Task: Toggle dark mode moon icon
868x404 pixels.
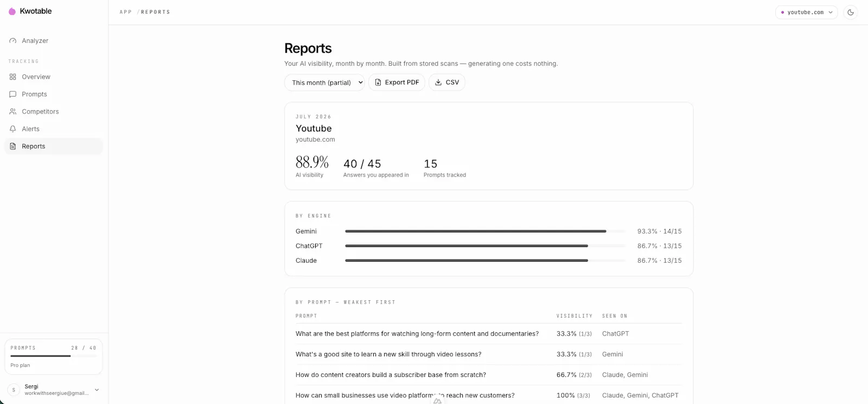Action: [851, 12]
